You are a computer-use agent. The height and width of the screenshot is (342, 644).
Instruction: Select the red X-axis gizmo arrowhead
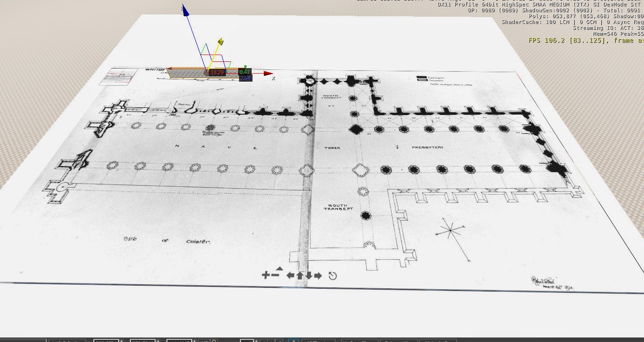pos(269,73)
